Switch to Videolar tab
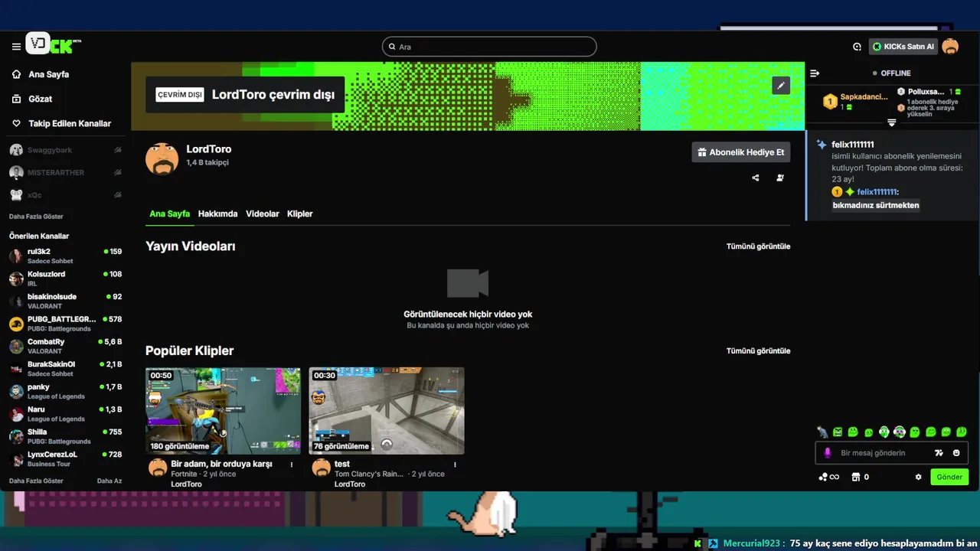The height and width of the screenshot is (551, 980). click(x=262, y=214)
